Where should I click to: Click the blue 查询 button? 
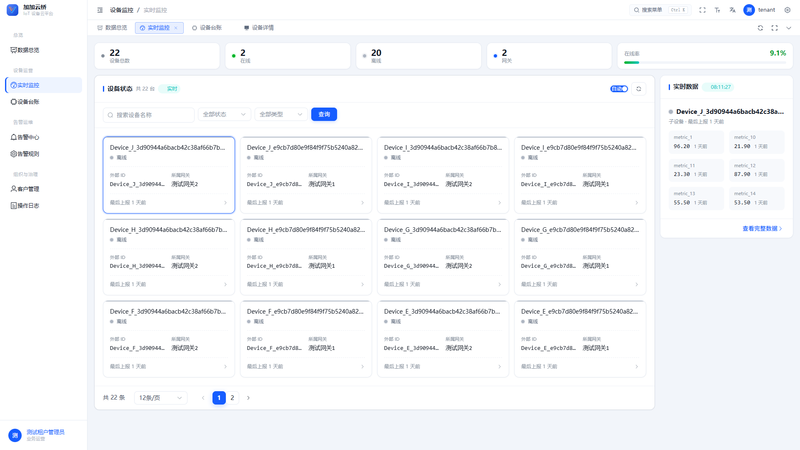[324, 114]
